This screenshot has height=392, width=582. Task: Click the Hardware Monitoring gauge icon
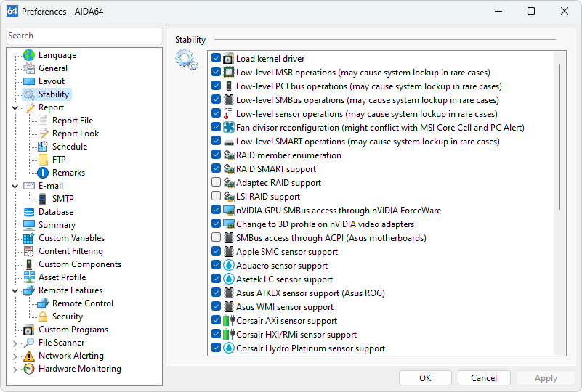click(29, 369)
